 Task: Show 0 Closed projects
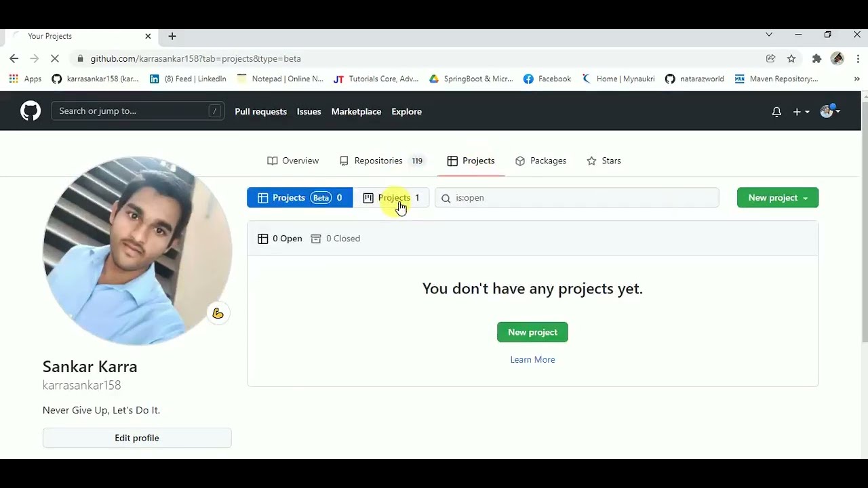click(x=336, y=239)
